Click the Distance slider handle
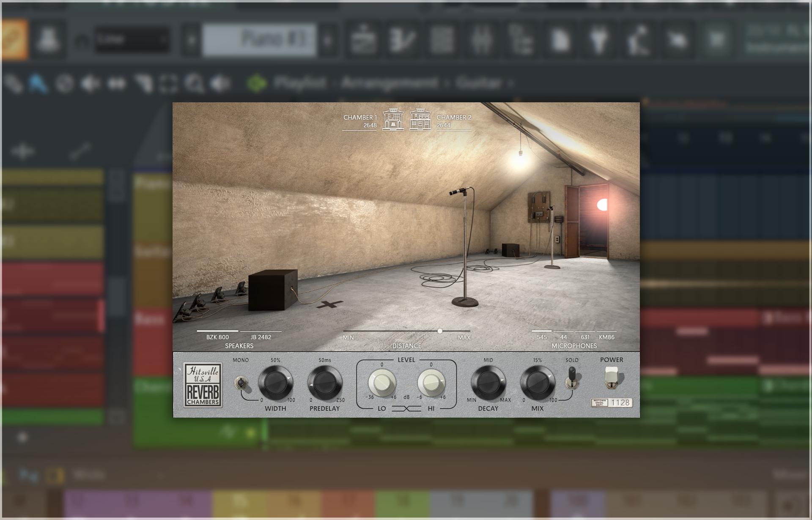 (x=440, y=331)
